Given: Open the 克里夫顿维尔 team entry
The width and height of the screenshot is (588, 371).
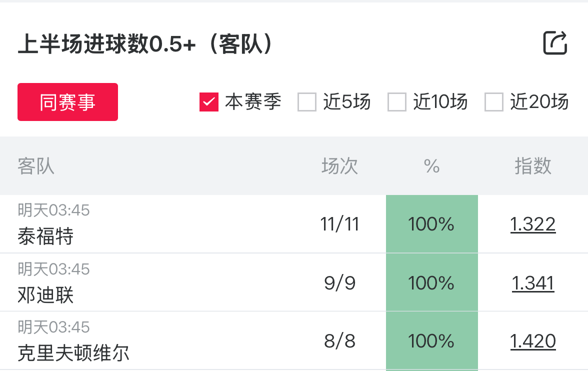Looking at the screenshot, I should click(x=73, y=353).
